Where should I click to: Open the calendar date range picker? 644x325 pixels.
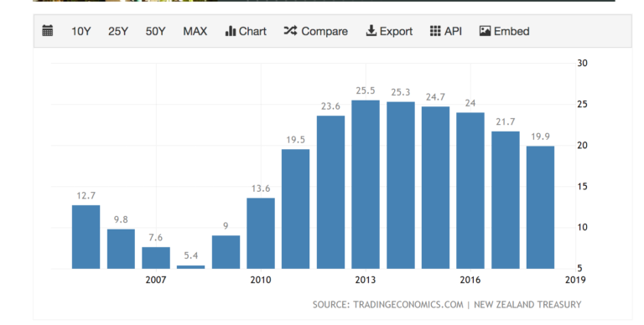click(48, 31)
